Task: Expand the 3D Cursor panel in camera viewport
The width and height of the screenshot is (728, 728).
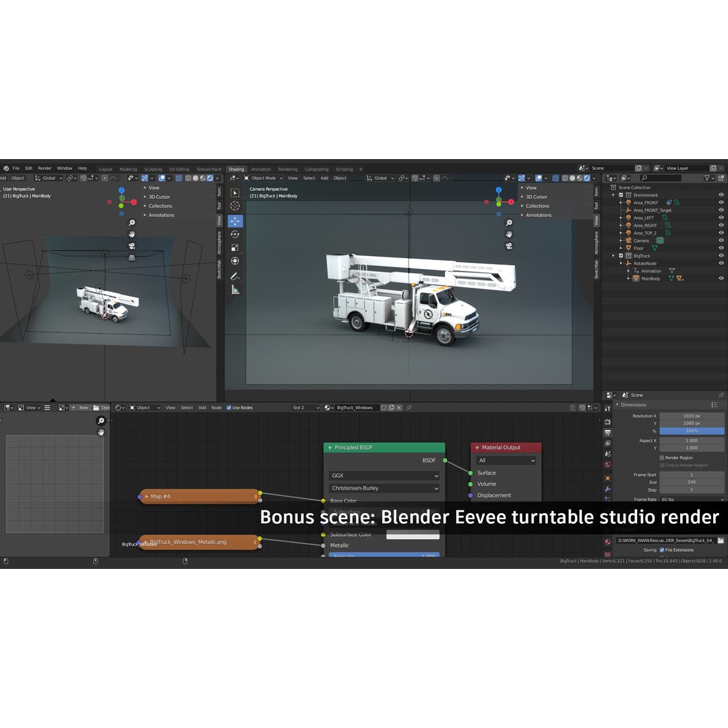Action: tap(522, 197)
